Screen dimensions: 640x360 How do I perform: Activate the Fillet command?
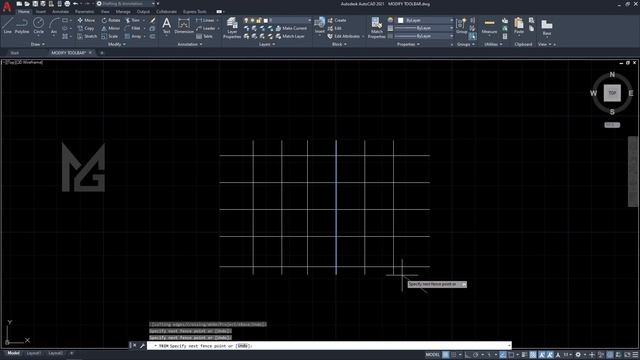(132, 28)
